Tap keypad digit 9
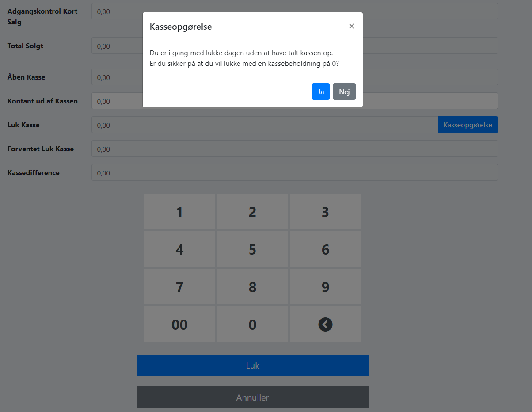This screenshot has height=412, width=532. click(326, 287)
